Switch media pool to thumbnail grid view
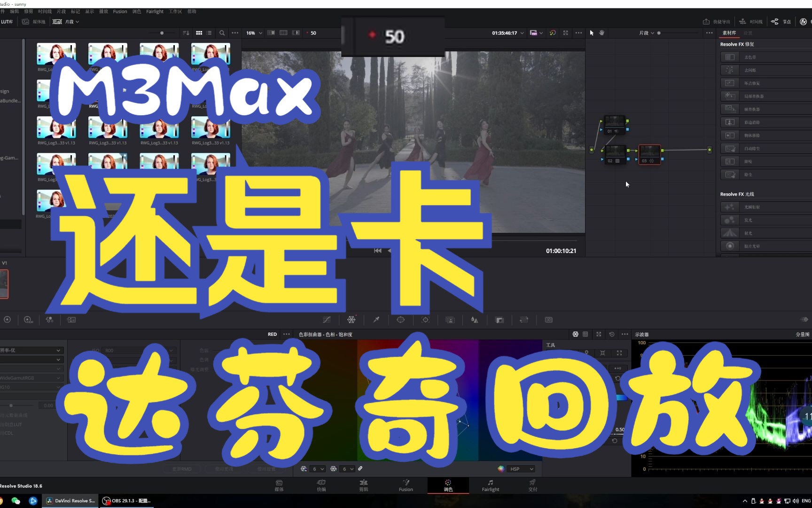Screen dimensions: 812x508 tap(199, 33)
